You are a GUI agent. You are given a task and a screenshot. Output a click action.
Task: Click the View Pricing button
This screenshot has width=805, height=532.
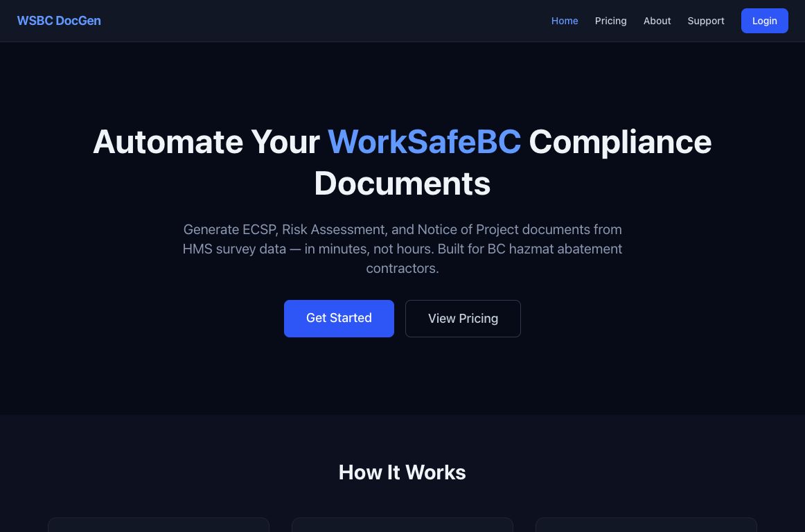click(x=463, y=319)
